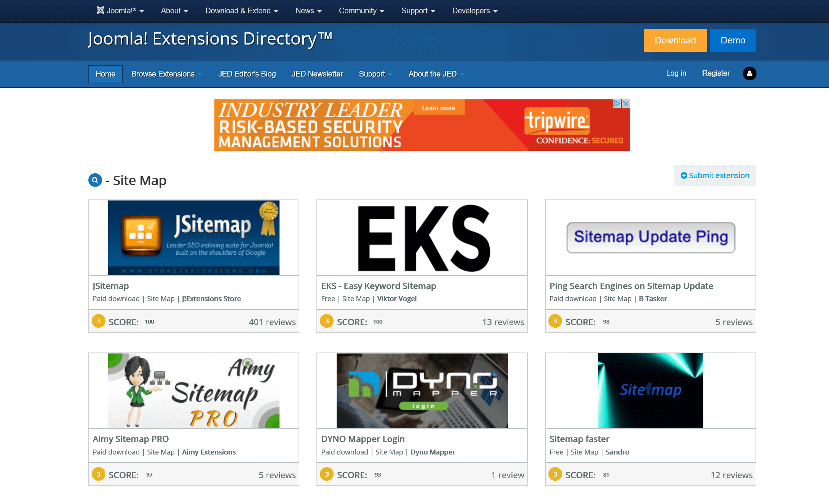Screen dimensions: 829x504
Task: Click the Register link
Action: coord(716,73)
